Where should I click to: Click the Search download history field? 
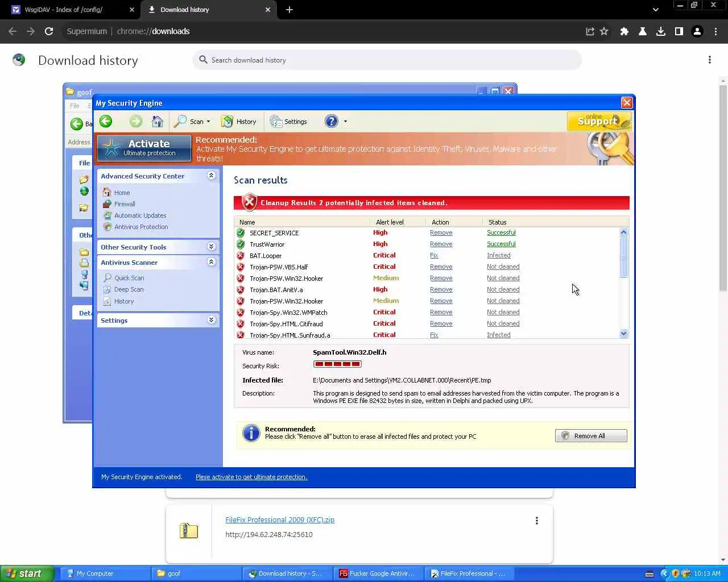point(387,60)
